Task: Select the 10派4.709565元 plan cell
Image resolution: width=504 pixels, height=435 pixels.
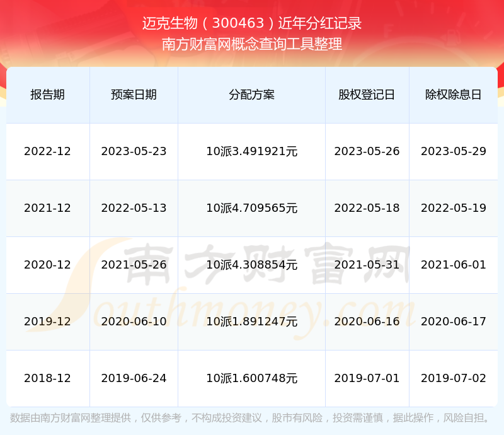Action: 251,208
